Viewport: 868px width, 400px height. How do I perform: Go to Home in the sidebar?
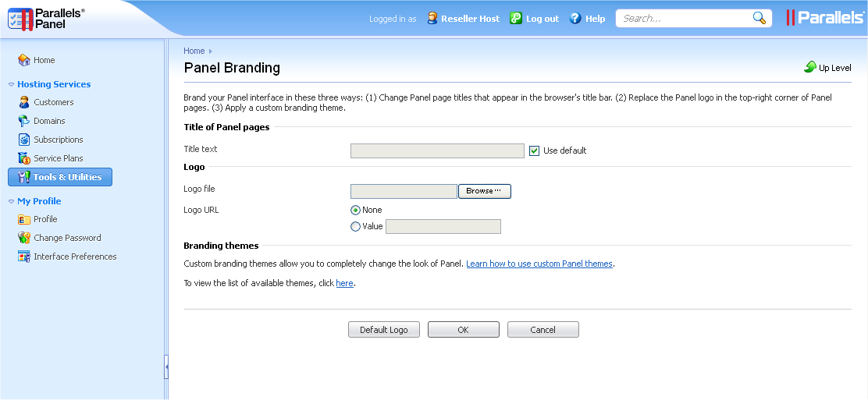coord(44,60)
